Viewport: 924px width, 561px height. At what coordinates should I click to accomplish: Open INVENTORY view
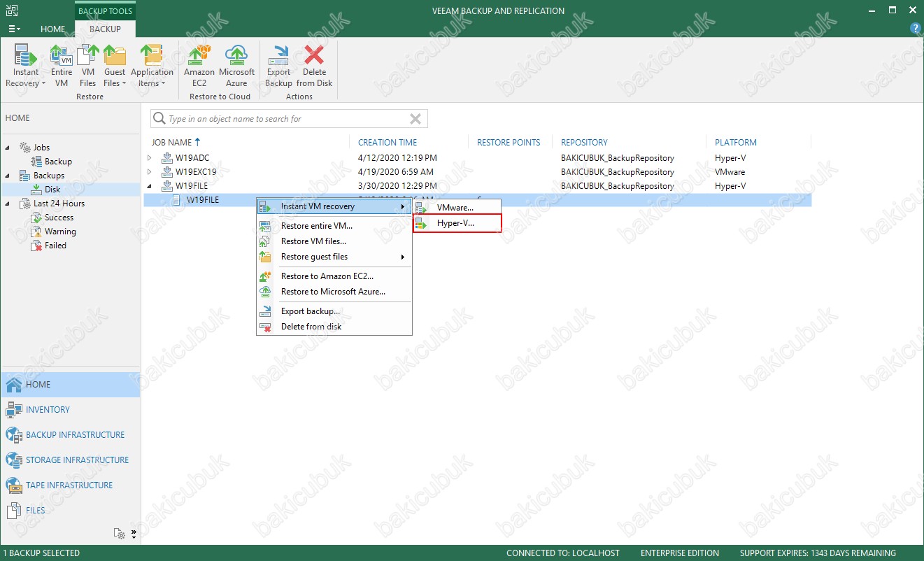[x=71, y=410]
